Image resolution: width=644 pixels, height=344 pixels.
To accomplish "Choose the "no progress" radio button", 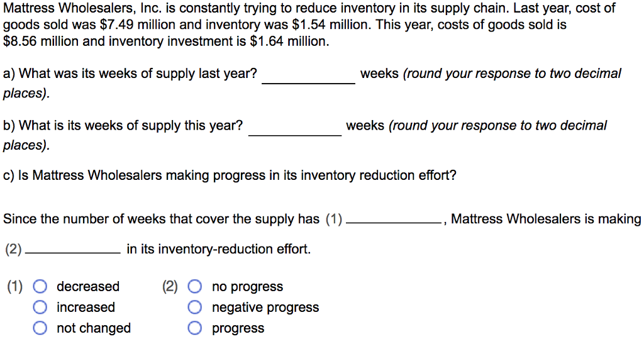I will [195, 287].
